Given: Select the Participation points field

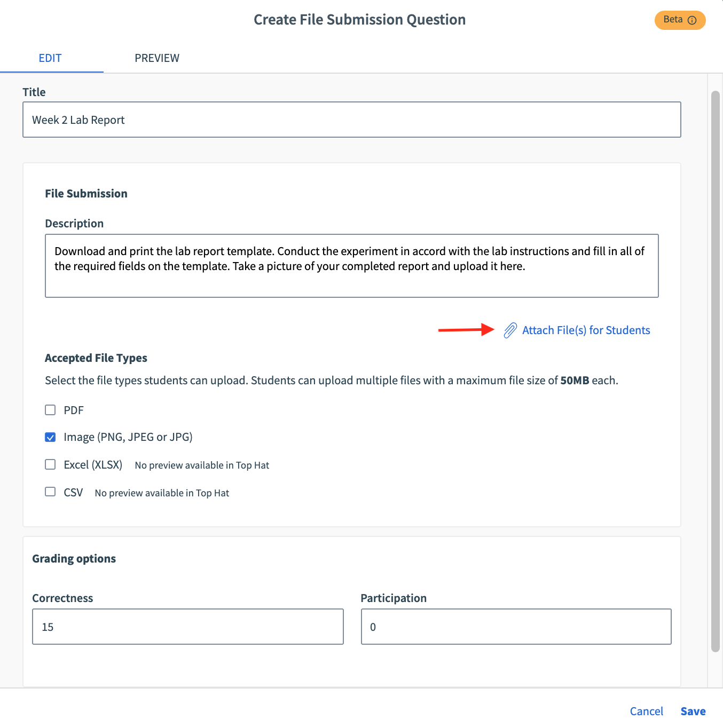Looking at the screenshot, I should coord(516,627).
